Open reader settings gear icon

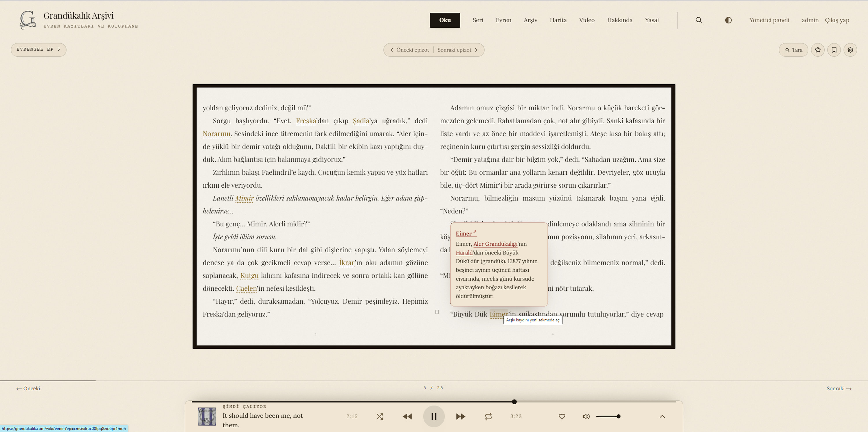point(850,50)
